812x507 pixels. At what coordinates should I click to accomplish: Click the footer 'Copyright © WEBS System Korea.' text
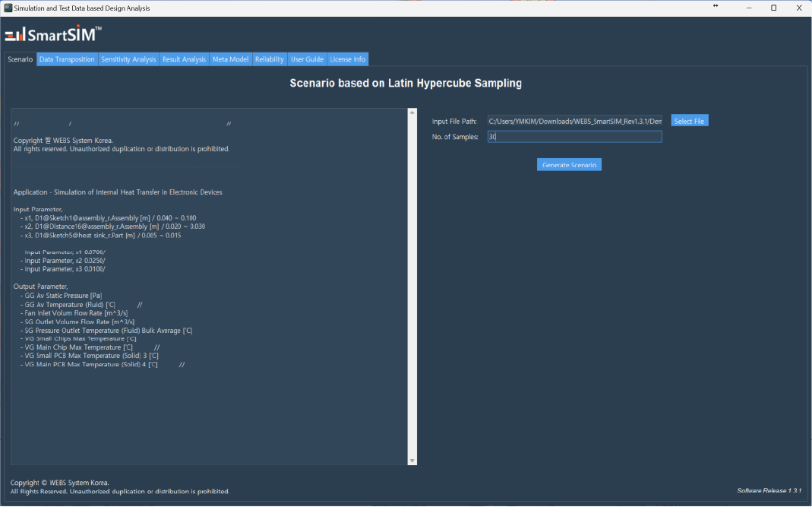pyautogui.click(x=59, y=483)
